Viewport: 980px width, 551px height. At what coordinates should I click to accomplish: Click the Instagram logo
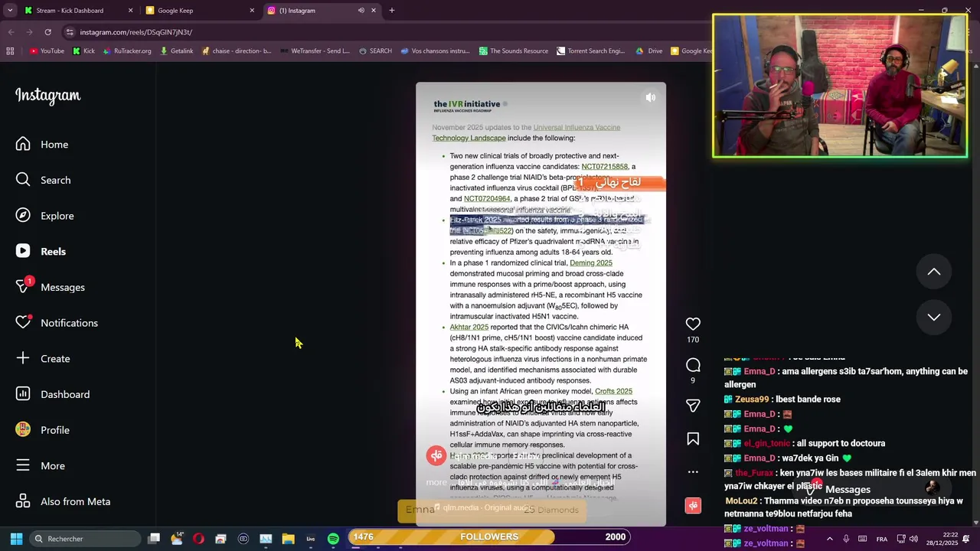pos(47,96)
